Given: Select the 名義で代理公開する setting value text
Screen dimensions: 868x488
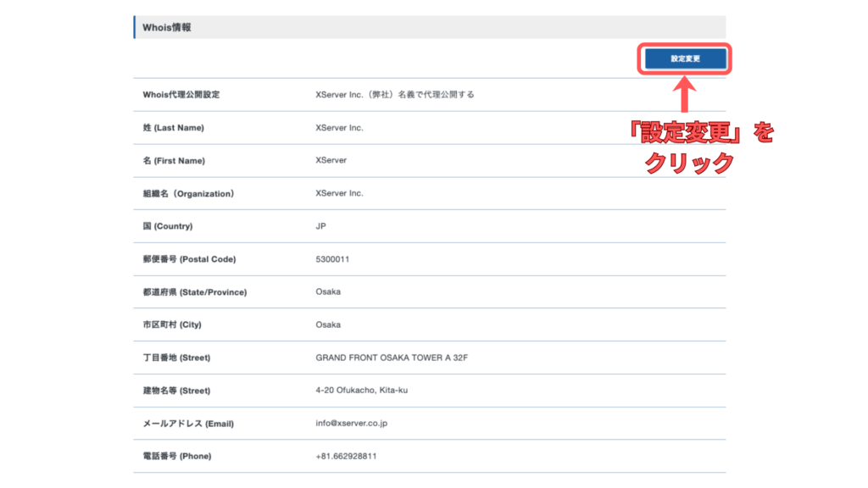Looking at the screenshot, I should click(x=394, y=95).
